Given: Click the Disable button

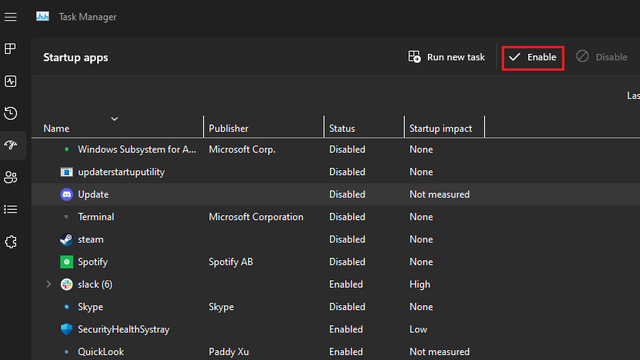Looking at the screenshot, I should coord(602,57).
